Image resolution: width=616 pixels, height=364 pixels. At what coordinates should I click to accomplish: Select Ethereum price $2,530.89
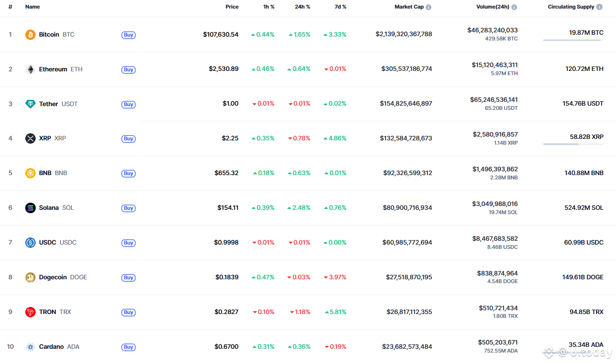(x=224, y=69)
